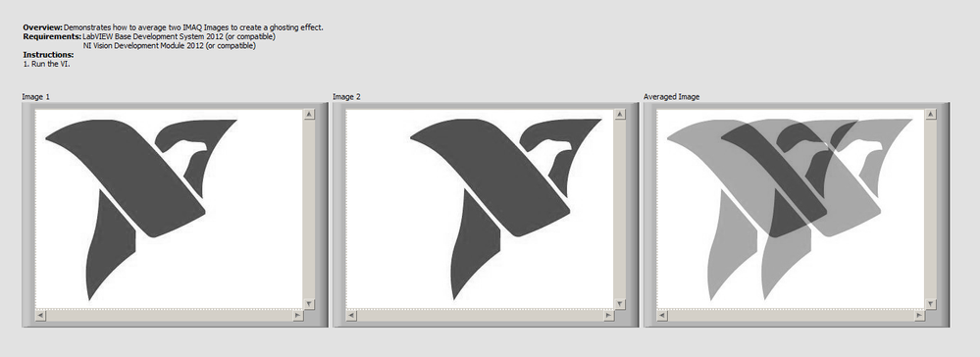Click the scroll right arrow in Image 1

297,316
